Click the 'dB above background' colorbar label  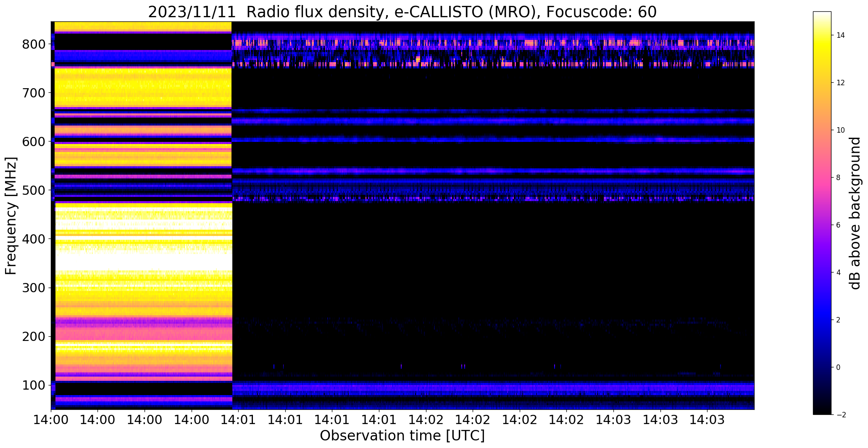[855, 213]
